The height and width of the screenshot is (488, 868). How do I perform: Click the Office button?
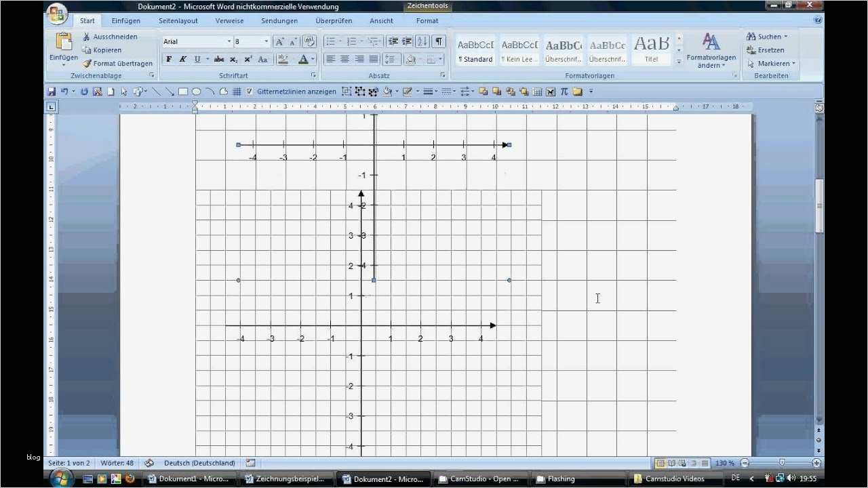pyautogui.click(x=57, y=13)
